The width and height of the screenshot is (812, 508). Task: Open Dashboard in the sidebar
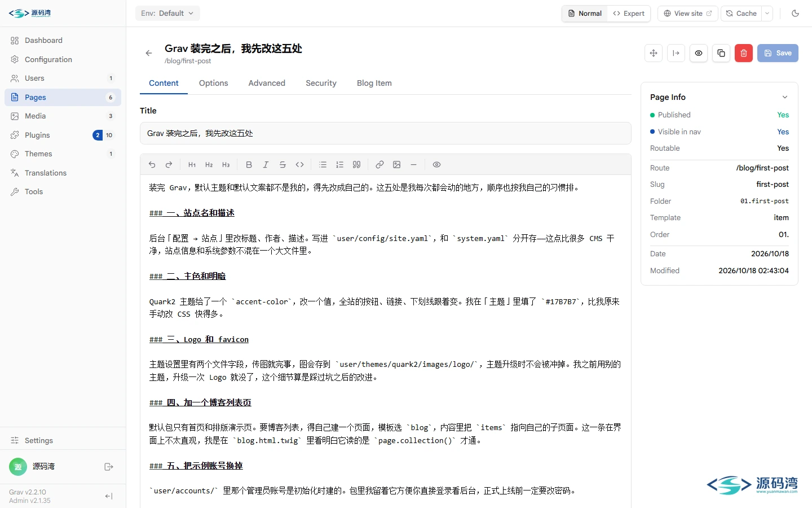[x=63, y=41]
